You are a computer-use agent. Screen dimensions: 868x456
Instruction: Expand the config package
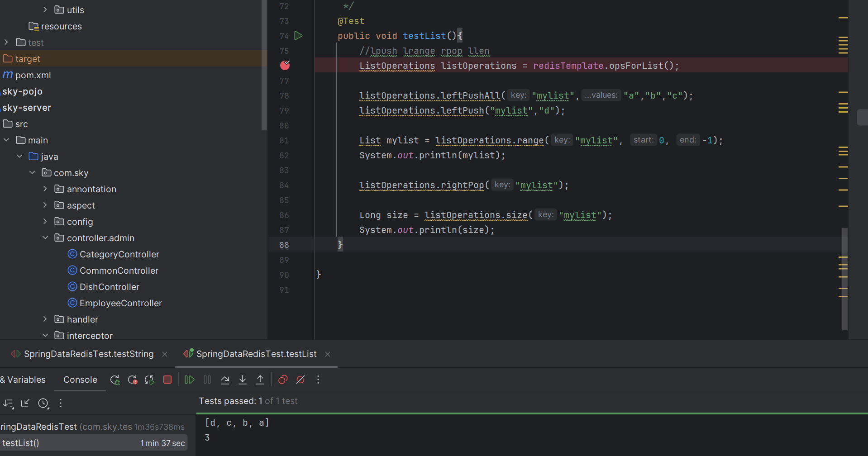[x=45, y=221]
